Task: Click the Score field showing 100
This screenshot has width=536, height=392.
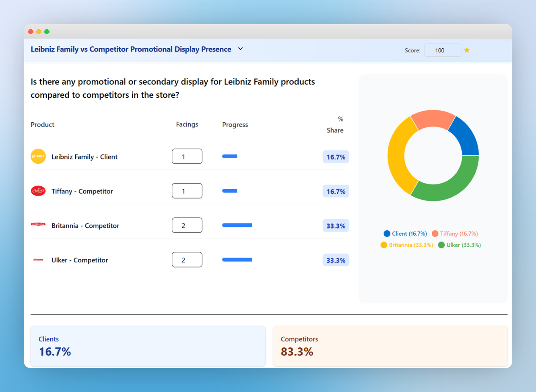Action: coord(443,50)
